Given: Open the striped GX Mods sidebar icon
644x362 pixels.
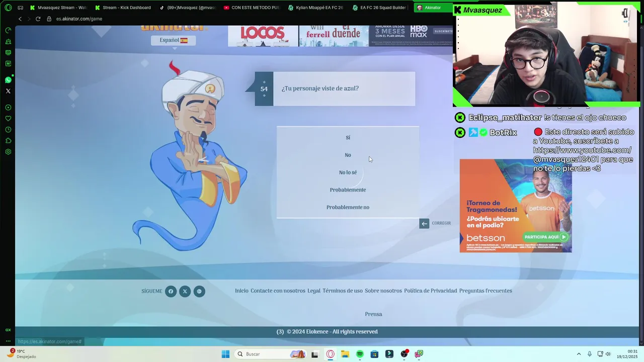Looking at the screenshot, I should point(8,52).
